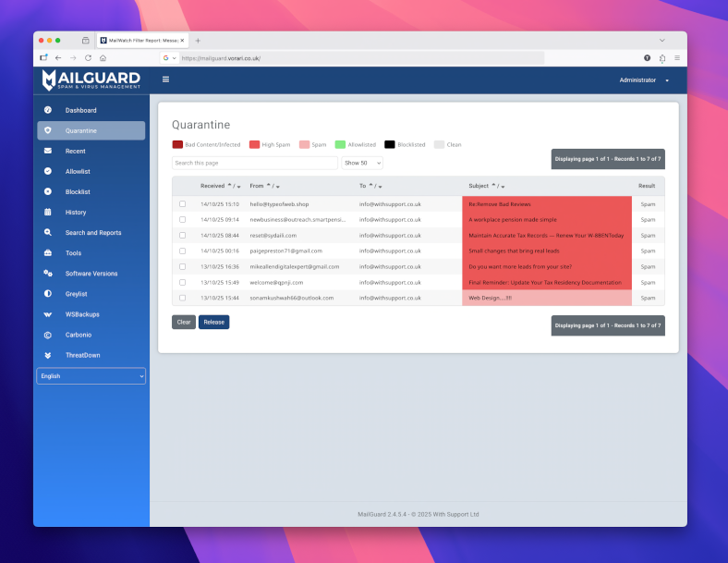The height and width of the screenshot is (563, 728).
Task: Click the History calendar icon
Action: click(x=48, y=212)
